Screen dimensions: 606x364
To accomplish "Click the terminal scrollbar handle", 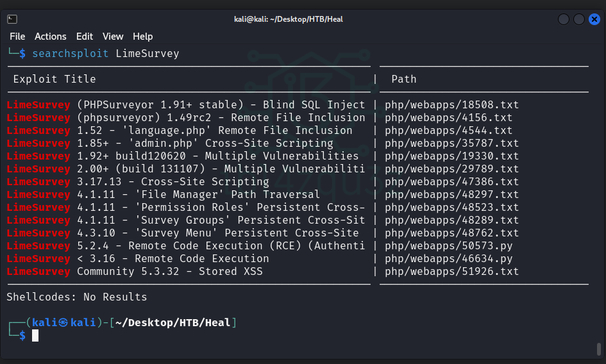I will pos(598,349).
